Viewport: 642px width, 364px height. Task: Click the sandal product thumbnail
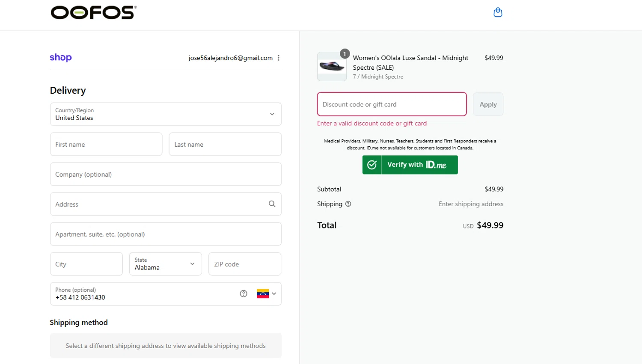point(332,67)
